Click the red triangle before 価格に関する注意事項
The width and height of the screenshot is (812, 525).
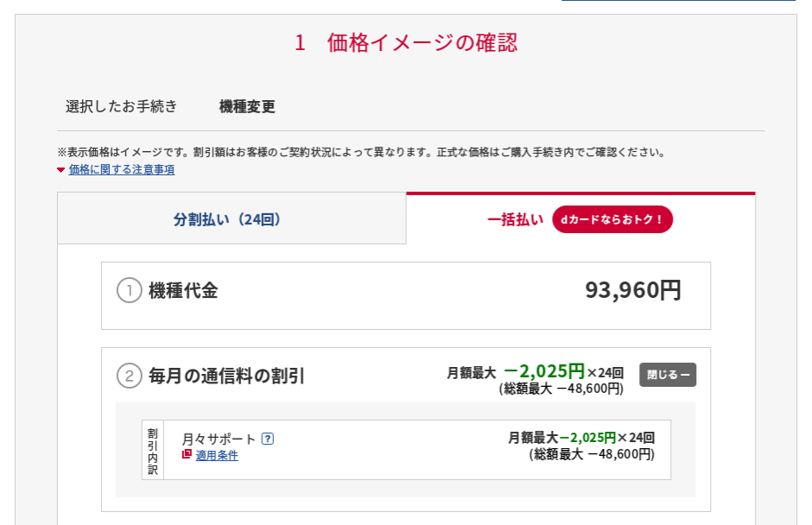(60, 170)
